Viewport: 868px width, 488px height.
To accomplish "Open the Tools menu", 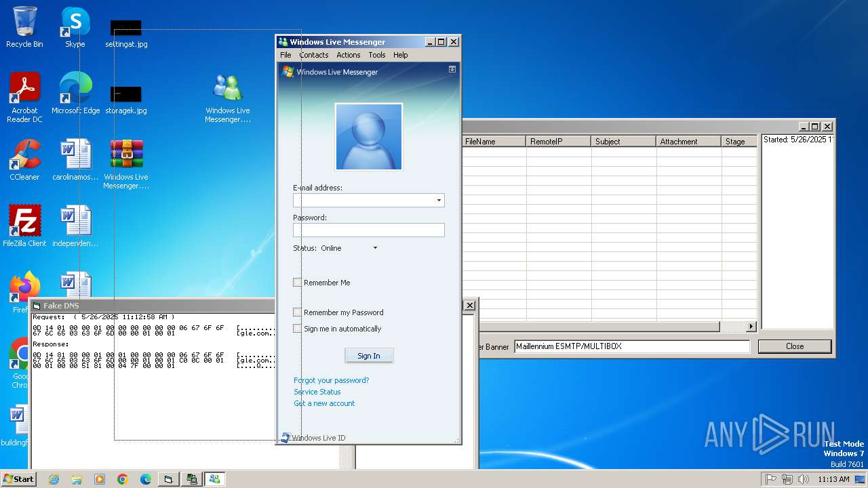I will click(x=377, y=55).
